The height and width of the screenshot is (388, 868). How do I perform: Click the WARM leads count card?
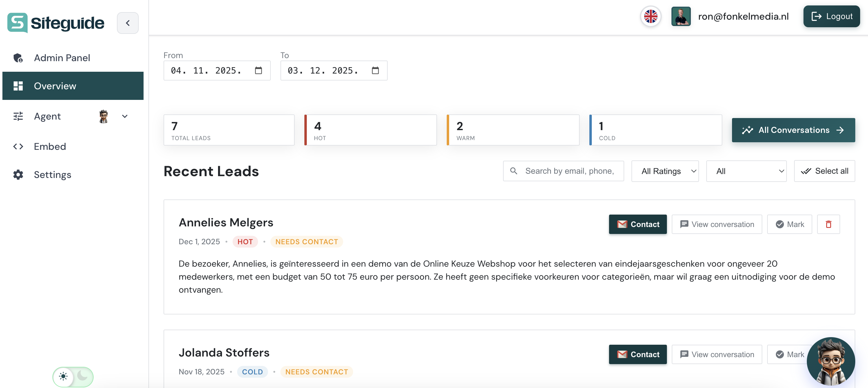click(512, 130)
